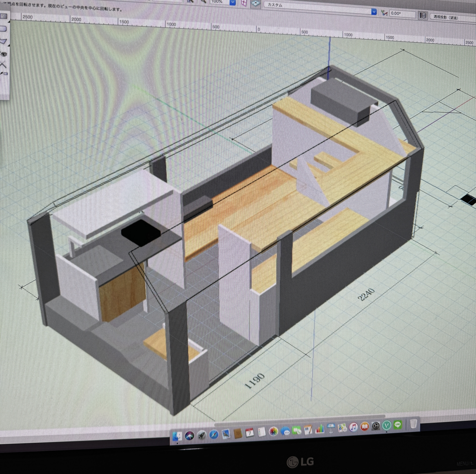
Task: Open the zoom percentage dropdown arrow
Action: click(233, 2)
